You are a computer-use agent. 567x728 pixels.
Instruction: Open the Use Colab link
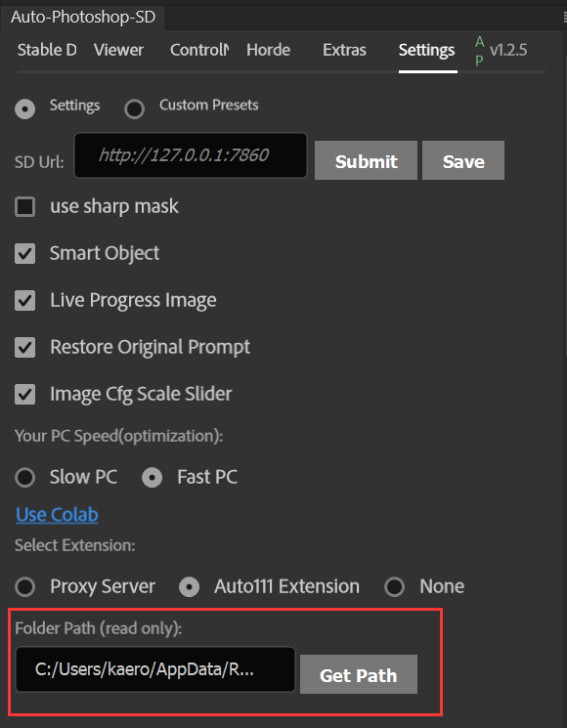coord(57,514)
